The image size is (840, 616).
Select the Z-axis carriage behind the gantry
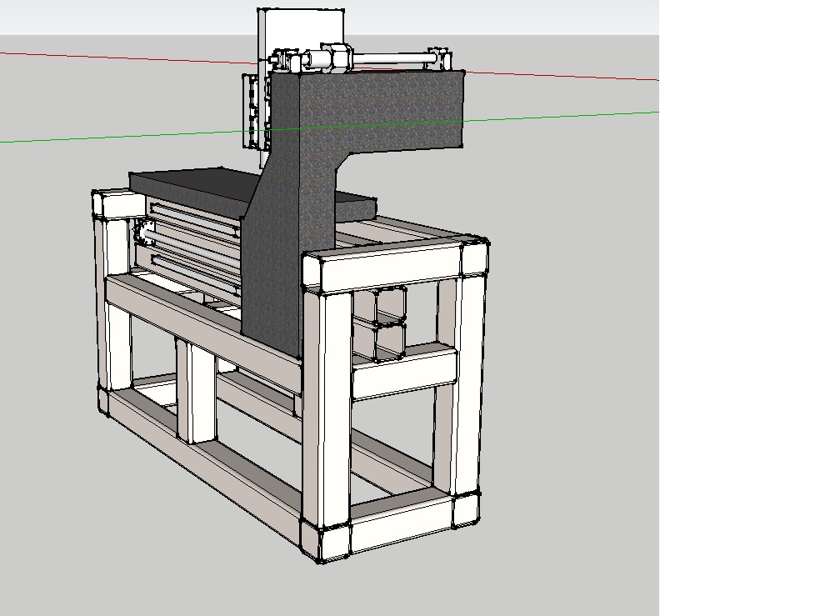pos(257,112)
